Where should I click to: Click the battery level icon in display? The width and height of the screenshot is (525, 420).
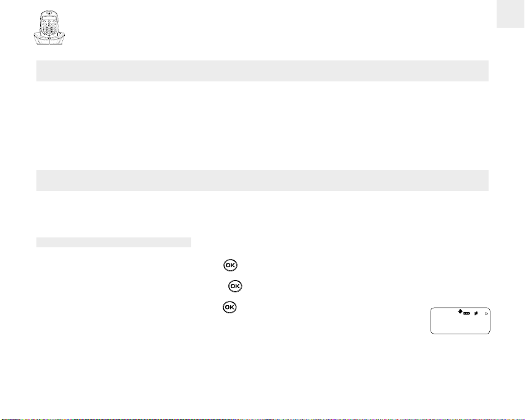point(467,313)
